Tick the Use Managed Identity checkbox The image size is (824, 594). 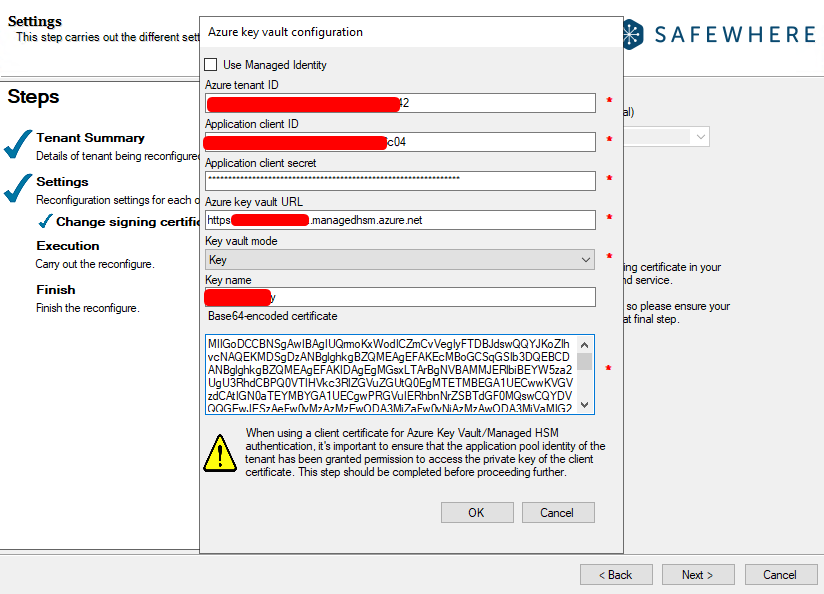tap(211, 65)
